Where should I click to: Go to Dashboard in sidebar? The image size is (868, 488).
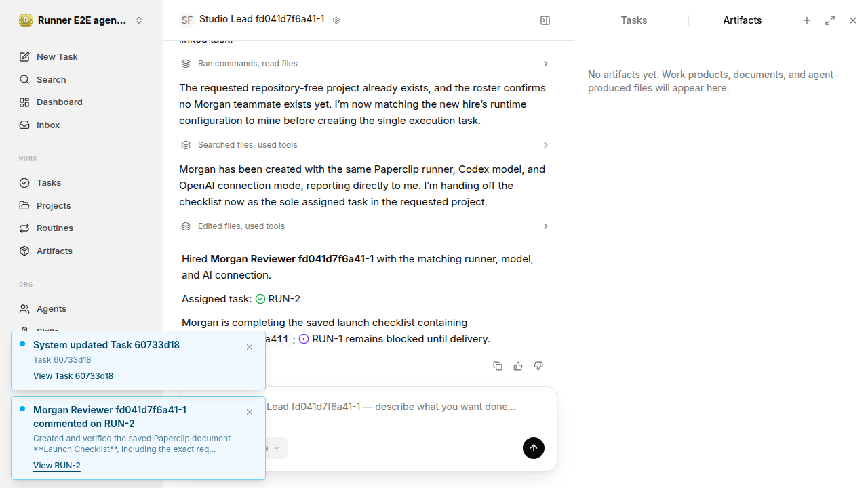point(81,102)
